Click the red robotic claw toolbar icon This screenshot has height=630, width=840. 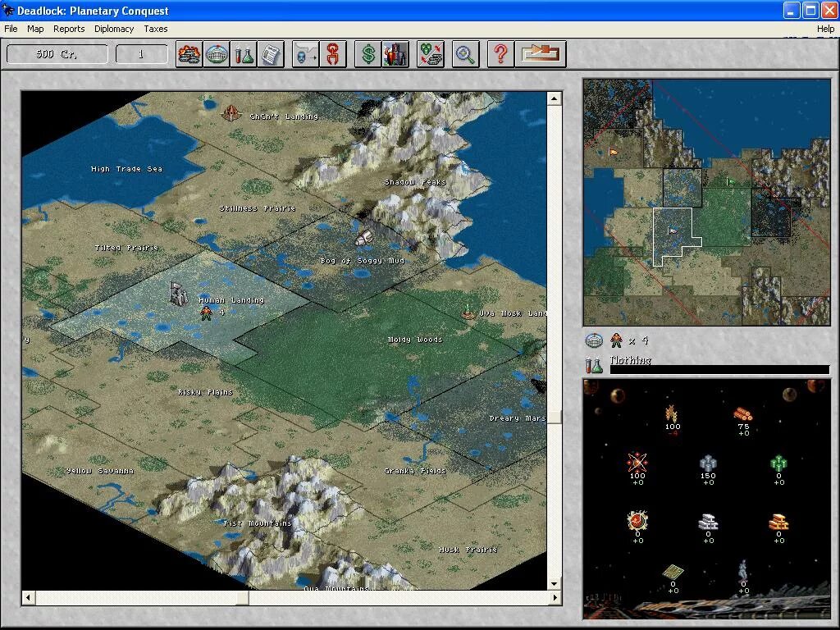[x=333, y=54]
